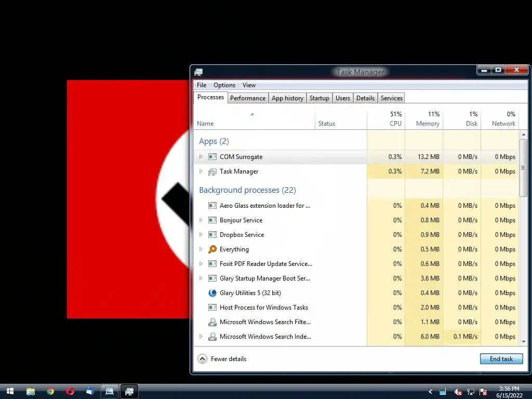This screenshot has height=399, width=532.
Task: Open the Action Center flag icon
Action: (484, 392)
